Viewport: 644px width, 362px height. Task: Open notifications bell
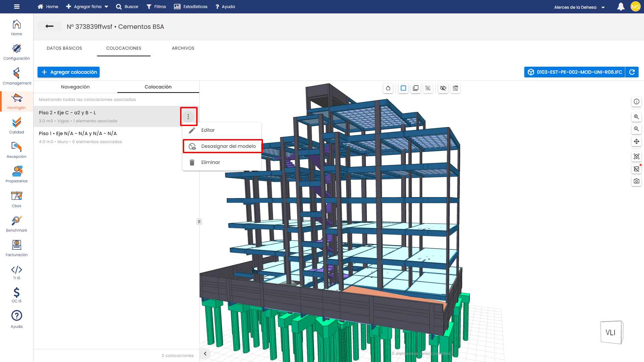pos(621,7)
